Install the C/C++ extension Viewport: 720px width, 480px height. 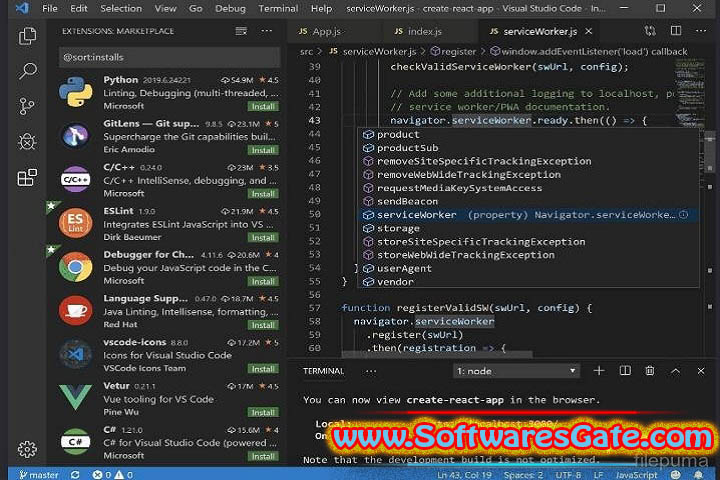click(x=263, y=193)
